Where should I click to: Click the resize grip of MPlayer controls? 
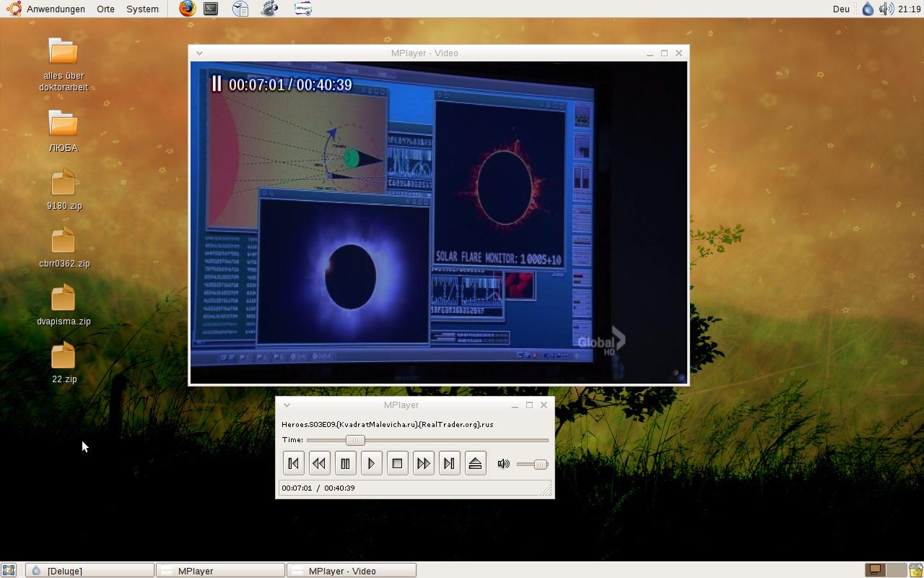point(546,490)
